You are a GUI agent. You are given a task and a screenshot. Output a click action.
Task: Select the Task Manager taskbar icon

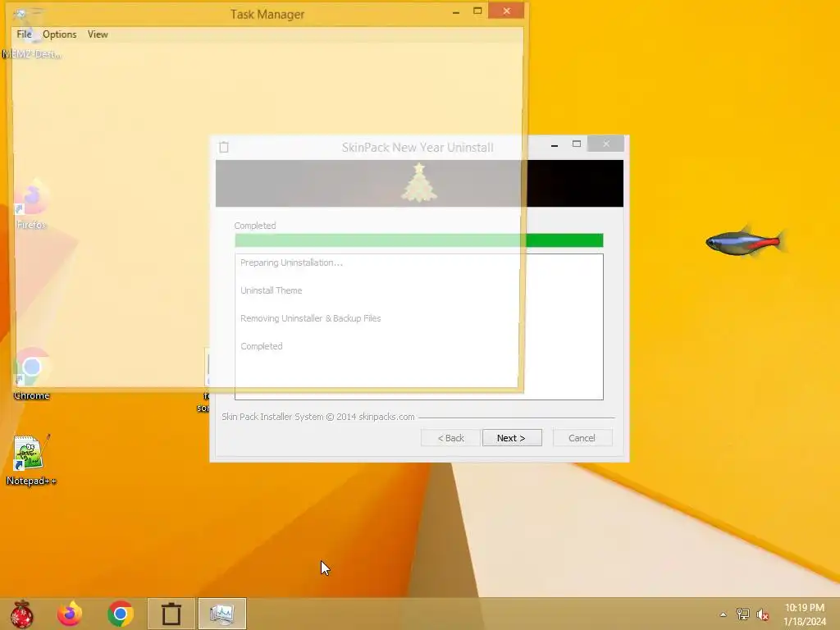pos(221,614)
